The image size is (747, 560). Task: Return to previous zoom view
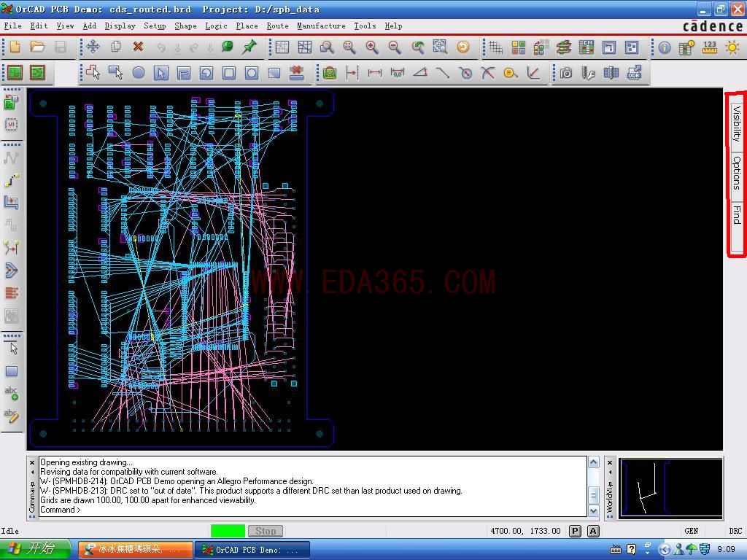point(418,47)
